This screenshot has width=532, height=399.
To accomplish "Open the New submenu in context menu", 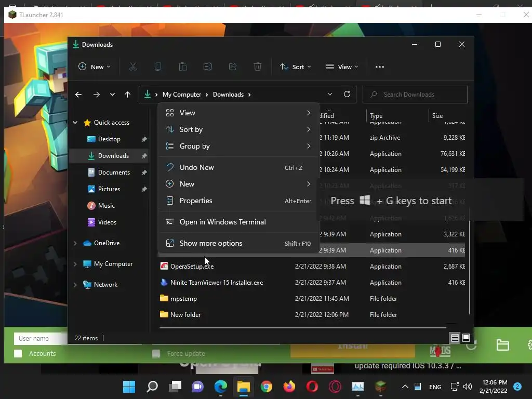I will click(238, 184).
